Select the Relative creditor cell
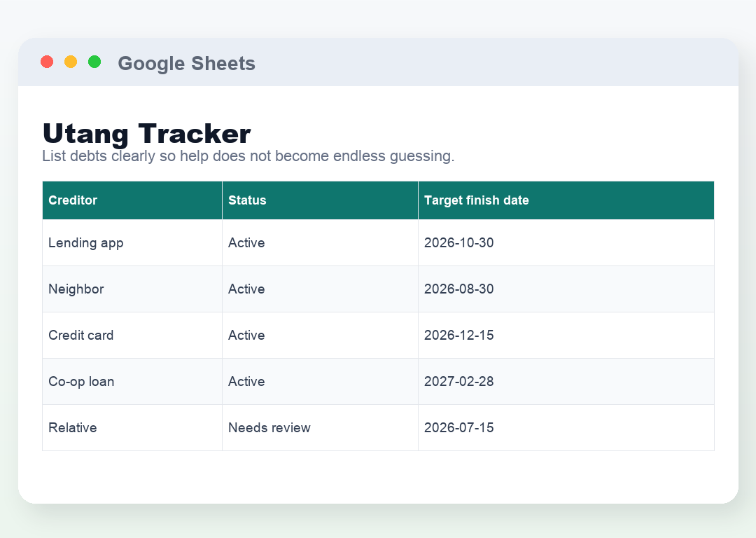This screenshot has height=538, width=756. (x=132, y=428)
